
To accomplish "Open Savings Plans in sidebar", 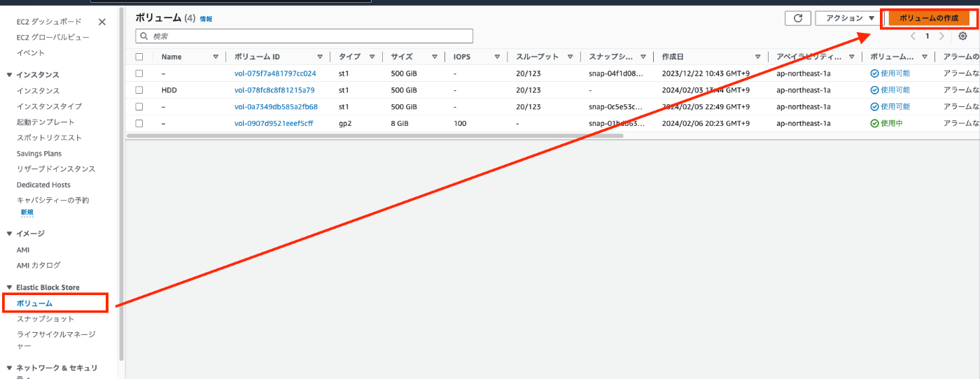I will pyautogui.click(x=39, y=153).
